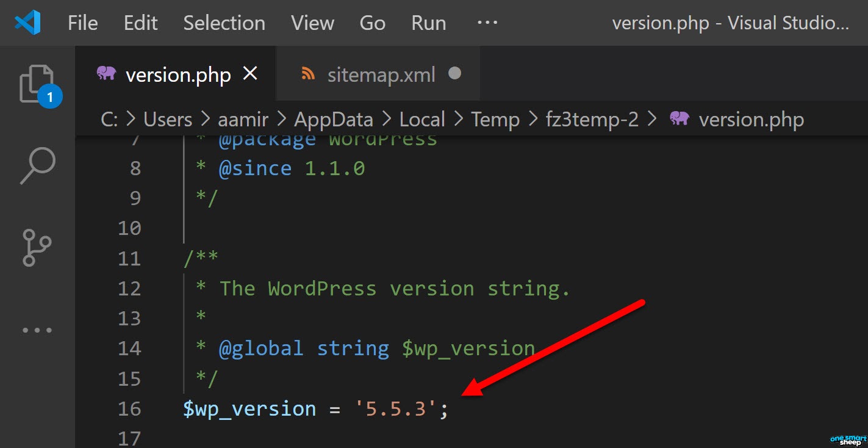Expand the menu bar overflow ellipsis
Viewport: 868px width, 448px height.
[487, 23]
